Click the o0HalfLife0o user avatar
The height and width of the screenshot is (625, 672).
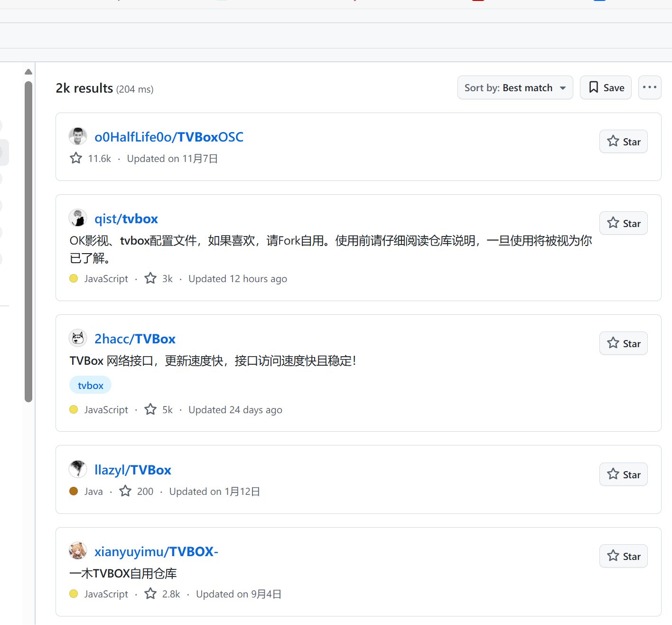click(x=78, y=136)
